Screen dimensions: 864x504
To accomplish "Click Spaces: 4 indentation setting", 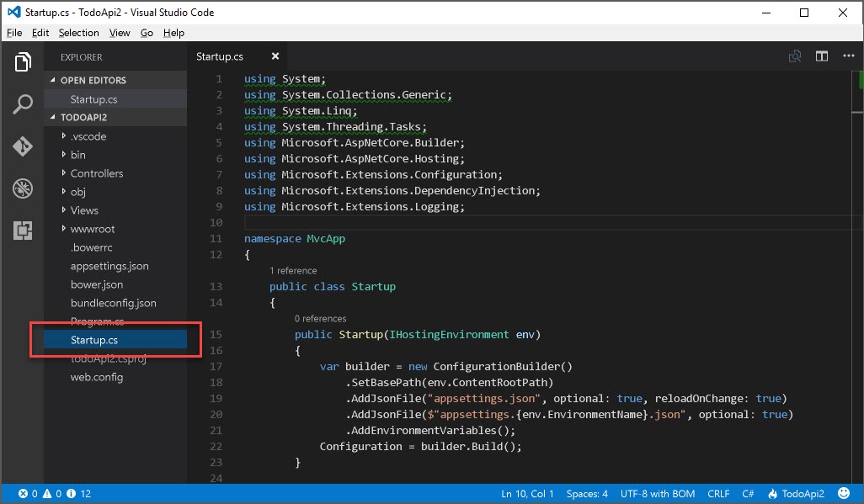I will (586, 493).
